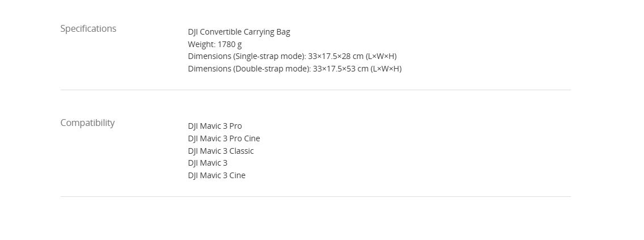Click (L×W×H) on the double-strap line
The height and width of the screenshot is (240, 644).
[x=386, y=69]
